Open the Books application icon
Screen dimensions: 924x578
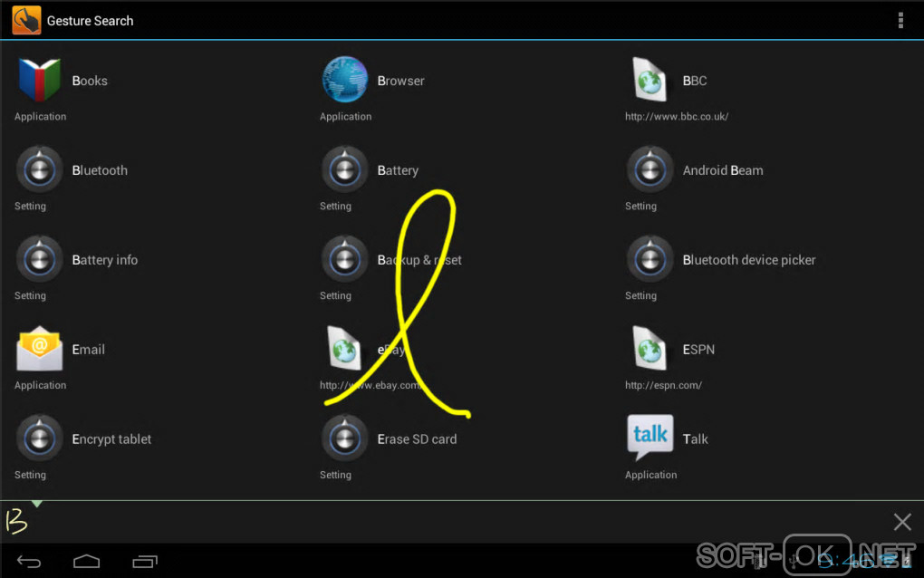40,80
